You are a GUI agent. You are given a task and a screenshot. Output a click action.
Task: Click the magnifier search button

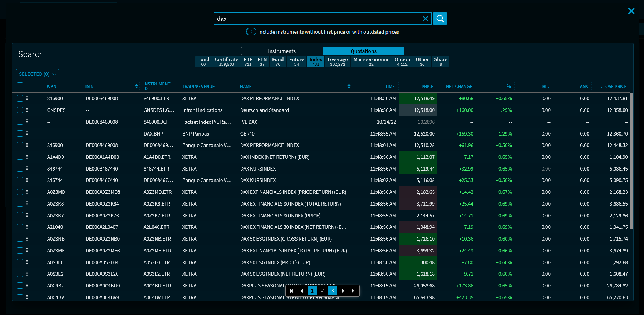440,19
